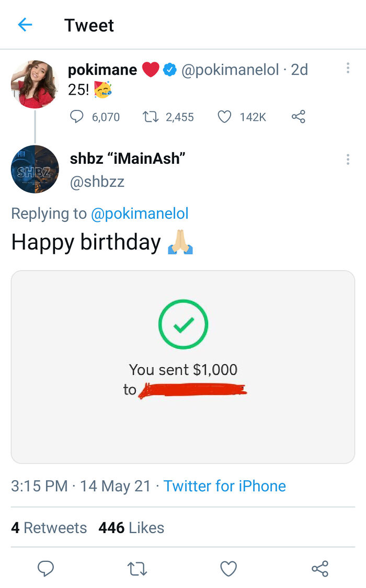Share shbz's tweet with bottom share icon

(320, 569)
